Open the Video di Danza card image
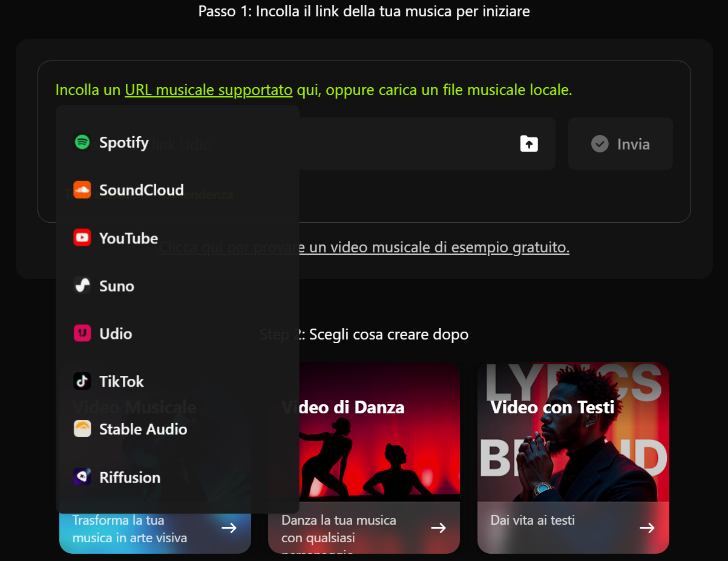728x561 pixels. 364,432
